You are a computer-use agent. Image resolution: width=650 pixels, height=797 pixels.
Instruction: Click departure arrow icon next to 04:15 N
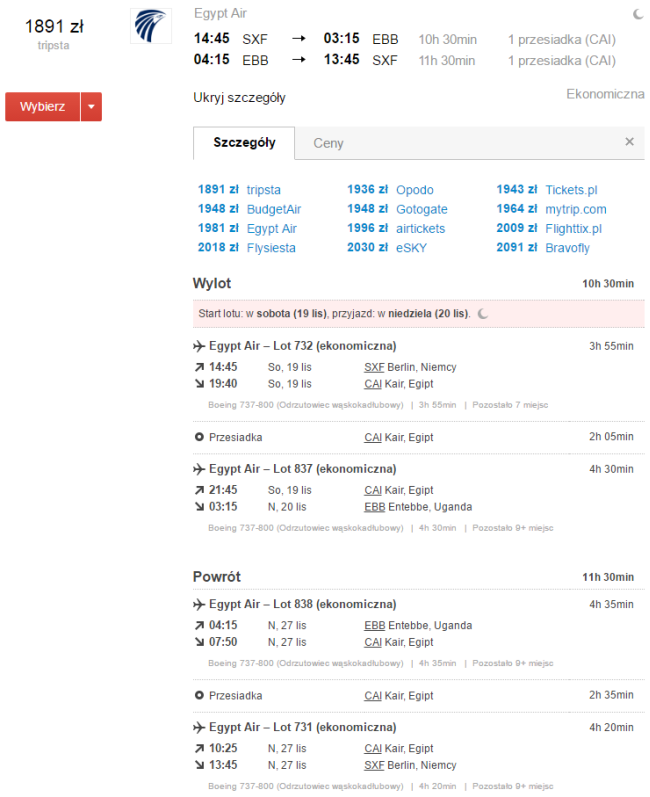click(199, 625)
